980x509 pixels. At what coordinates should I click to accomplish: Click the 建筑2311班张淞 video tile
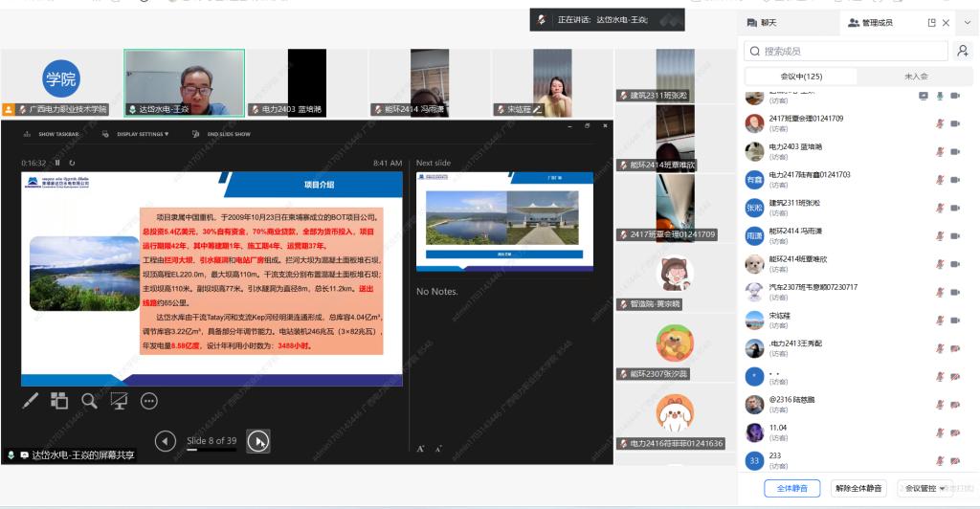coord(675,75)
